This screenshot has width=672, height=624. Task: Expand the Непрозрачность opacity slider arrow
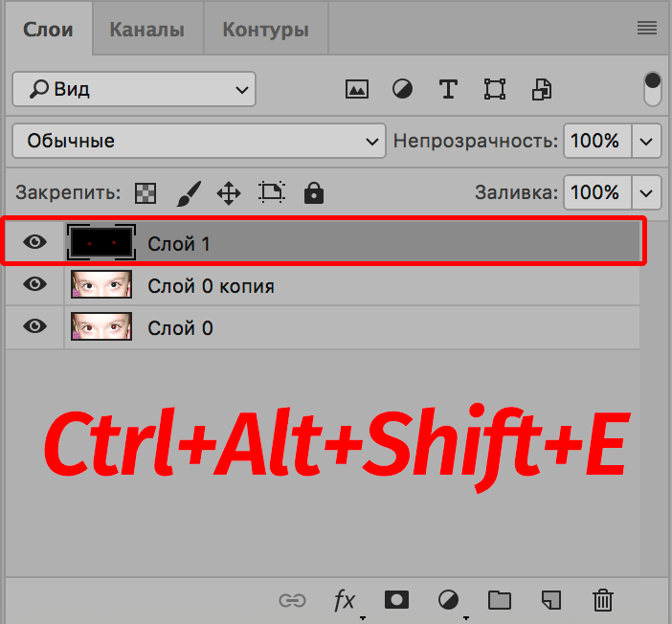(x=646, y=141)
